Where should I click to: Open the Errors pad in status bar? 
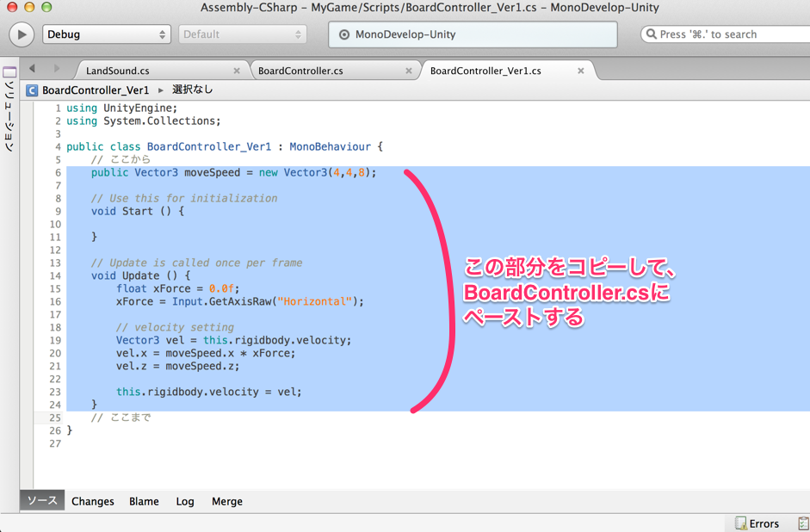[757, 523]
